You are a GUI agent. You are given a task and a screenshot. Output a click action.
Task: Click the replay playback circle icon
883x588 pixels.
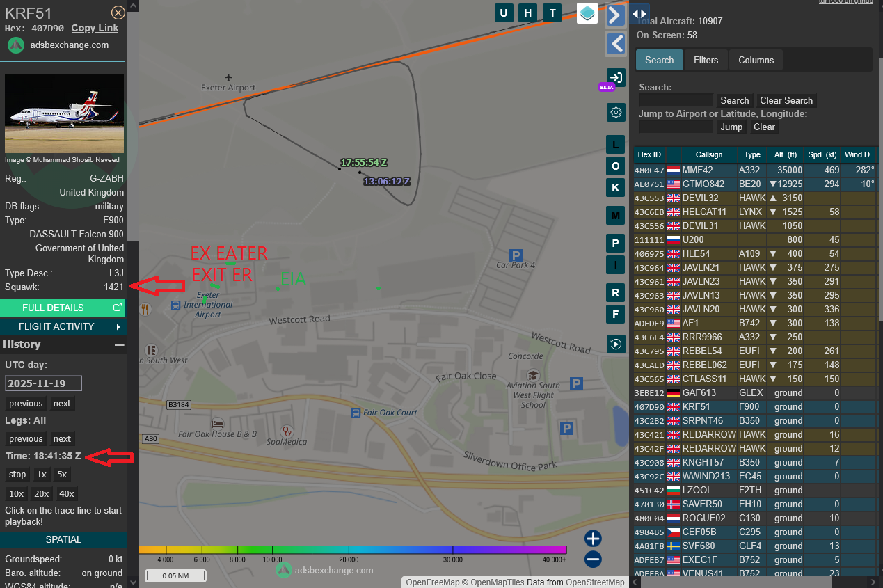point(615,344)
